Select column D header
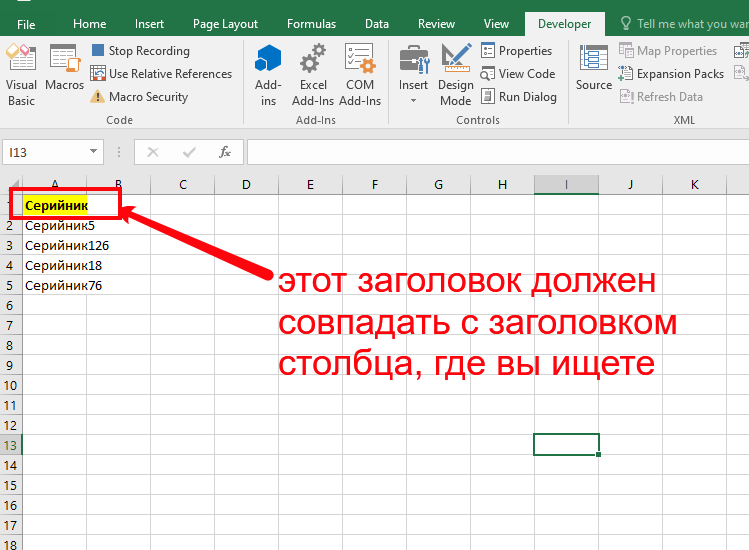749x550 pixels. tap(246, 184)
